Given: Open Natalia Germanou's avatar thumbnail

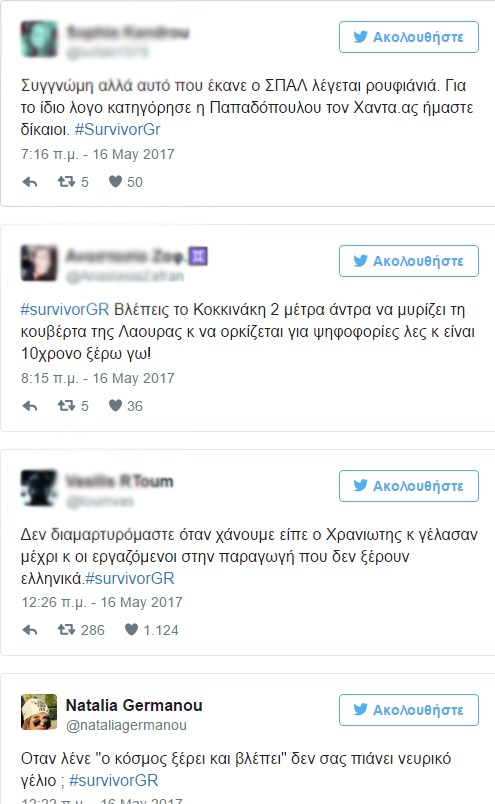Looking at the screenshot, I should click(39, 712).
